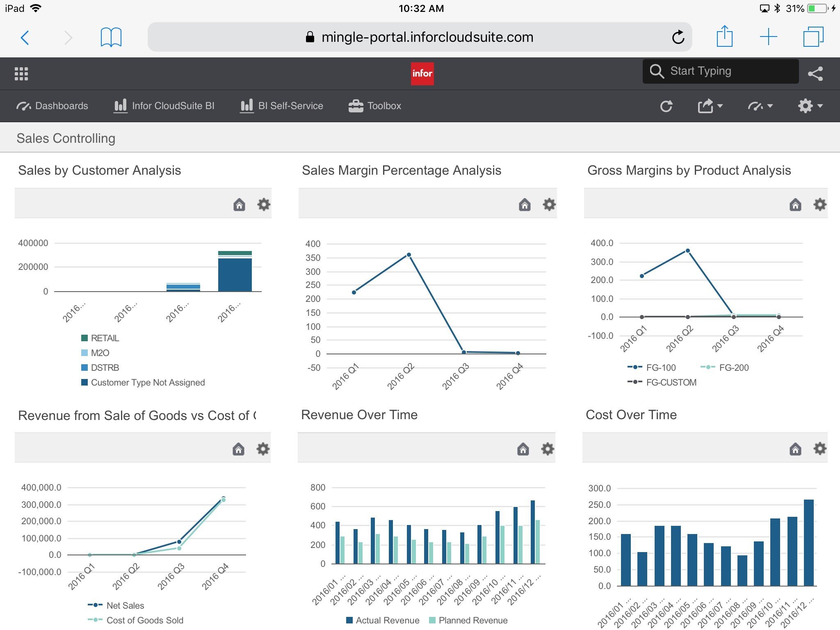This screenshot has height=630, width=840.
Task: Refresh dashboard using toolbar reload icon
Action: [x=666, y=106]
